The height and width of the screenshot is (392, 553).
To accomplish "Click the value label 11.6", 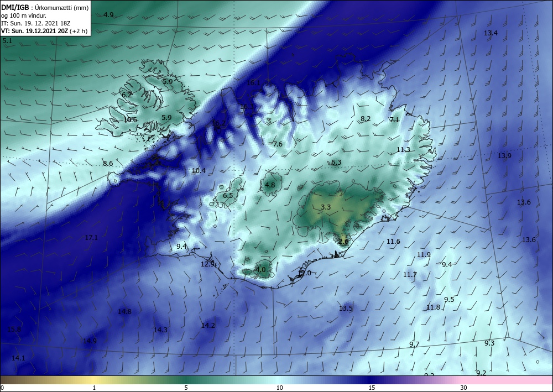I will (x=393, y=242).
